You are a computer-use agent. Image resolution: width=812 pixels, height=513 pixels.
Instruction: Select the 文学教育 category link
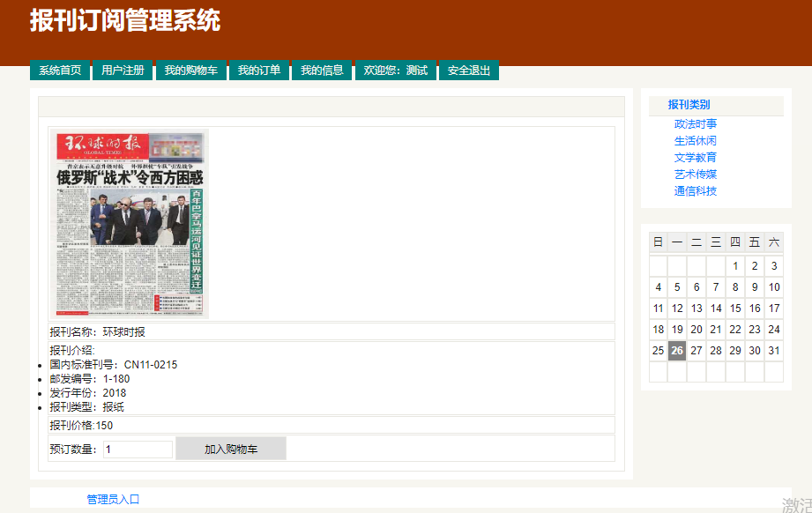point(696,158)
